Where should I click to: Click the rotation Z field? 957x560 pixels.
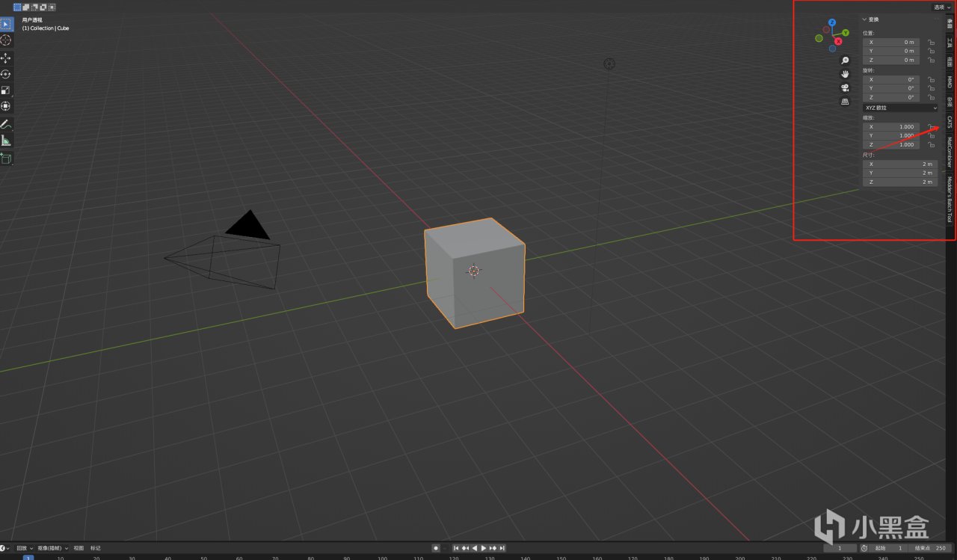coord(891,97)
